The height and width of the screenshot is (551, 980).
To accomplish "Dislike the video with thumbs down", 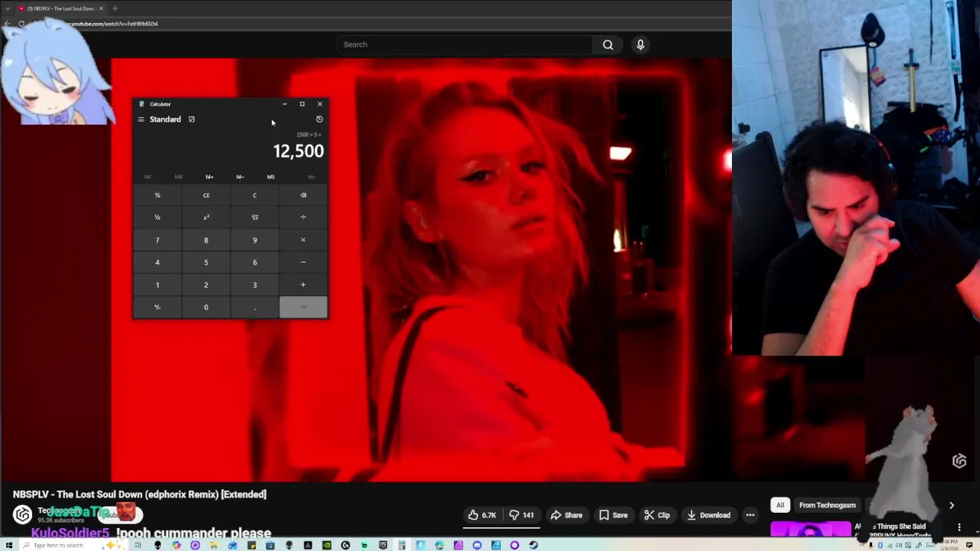I will pos(522,515).
